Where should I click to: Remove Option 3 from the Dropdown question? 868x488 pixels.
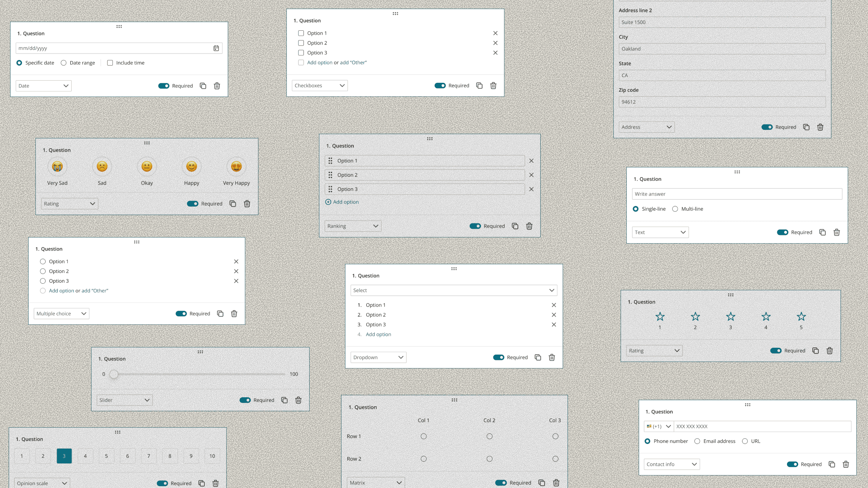click(554, 324)
